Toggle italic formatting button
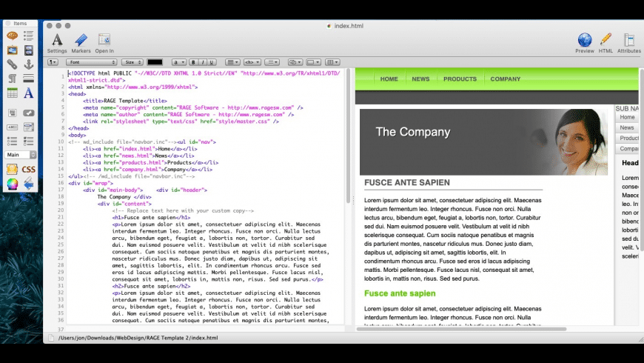This screenshot has width=644, height=363. coord(203,62)
